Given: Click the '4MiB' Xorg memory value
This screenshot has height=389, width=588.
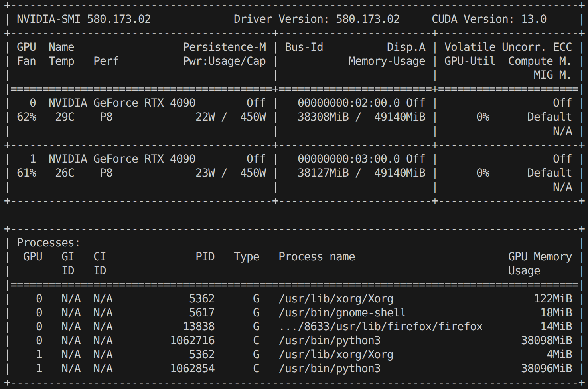Looking at the screenshot, I should tap(559, 355).
